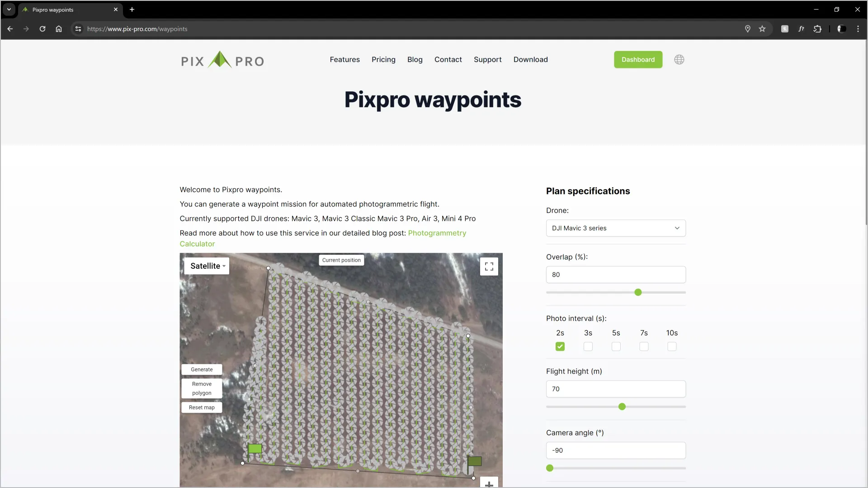Image resolution: width=868 pixels, height=488 pixels.
Task: Select the 10s photo interval checkbox
Action: point(672,347)
